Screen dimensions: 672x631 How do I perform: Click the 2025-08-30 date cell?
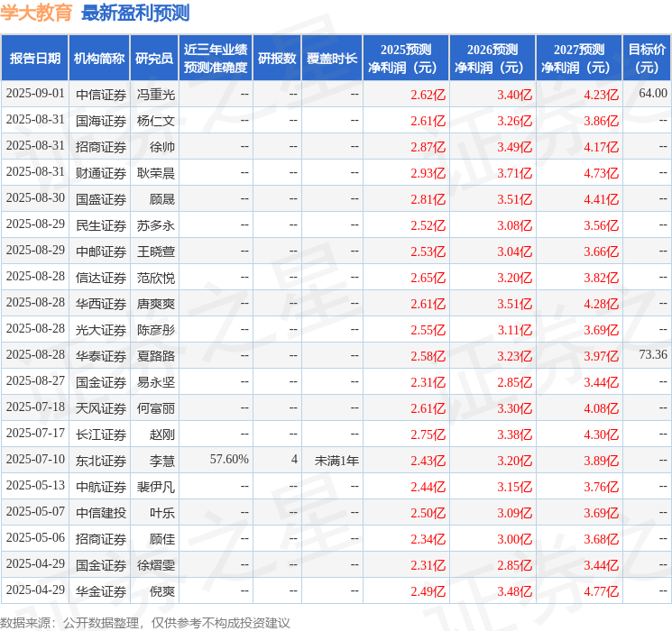(35, 198)
